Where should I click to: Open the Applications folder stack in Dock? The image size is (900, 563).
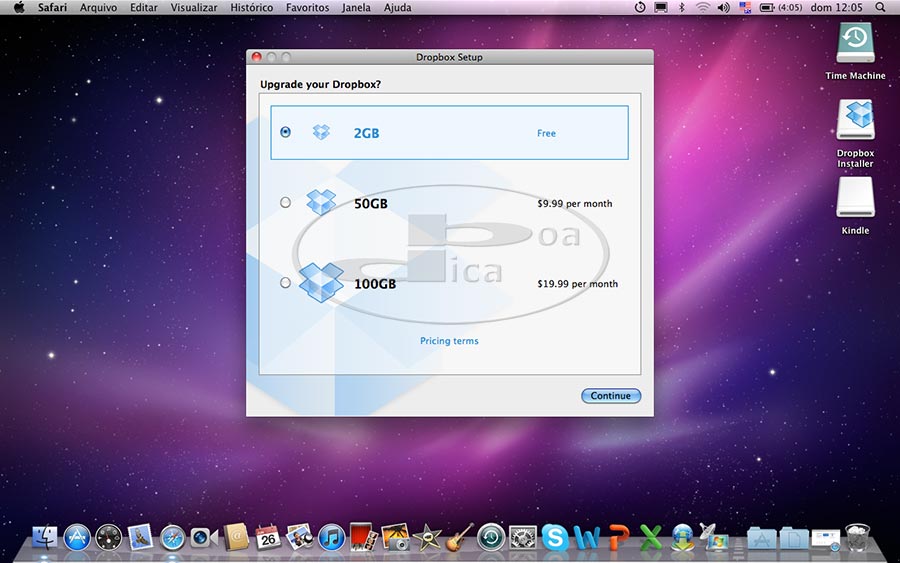[762, 538]
